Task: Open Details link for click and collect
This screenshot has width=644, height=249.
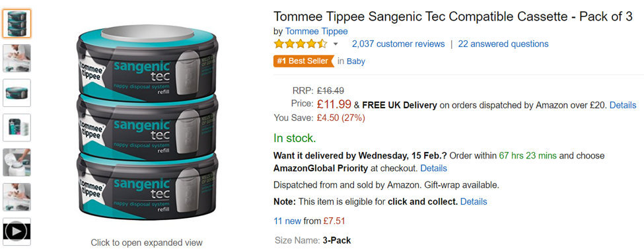Action: click(x=474, y=201)
